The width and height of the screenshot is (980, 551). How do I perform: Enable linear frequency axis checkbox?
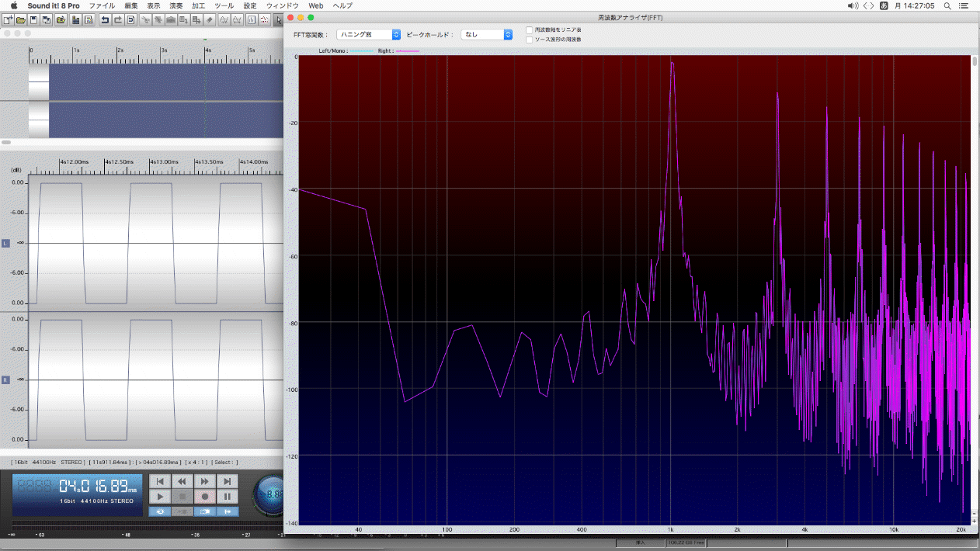529,30
